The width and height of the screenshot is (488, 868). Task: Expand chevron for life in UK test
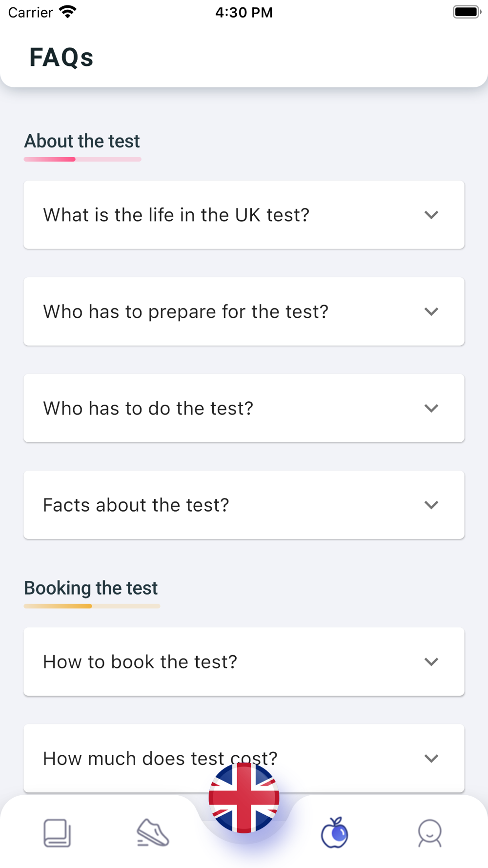pos(431,215)
